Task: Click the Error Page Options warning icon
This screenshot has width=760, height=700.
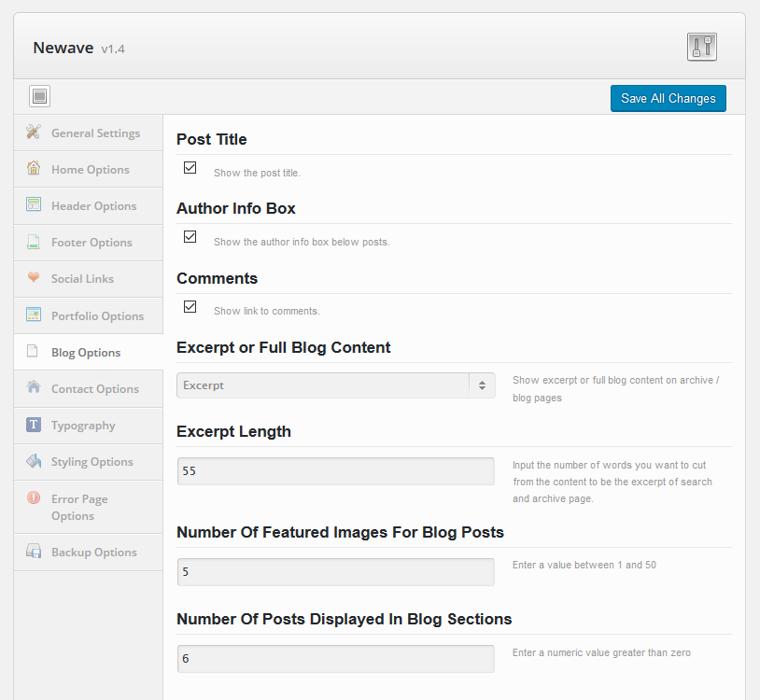Action: [34, 497]
